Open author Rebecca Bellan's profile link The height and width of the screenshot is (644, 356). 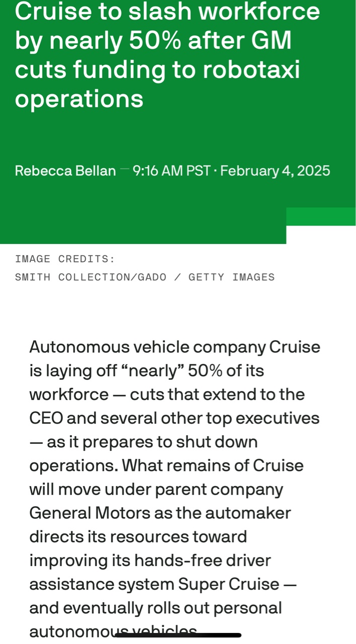[65, 171]
